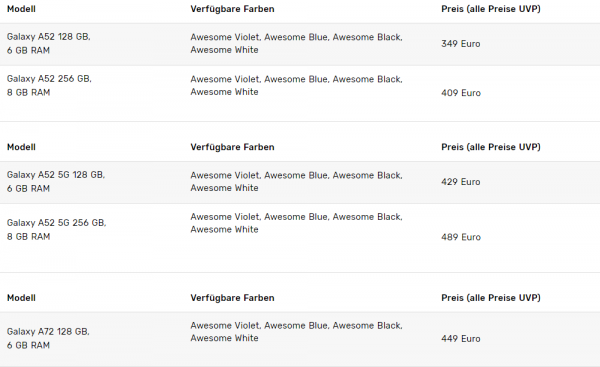Click the second table's Modell header

tap(21, 147)
